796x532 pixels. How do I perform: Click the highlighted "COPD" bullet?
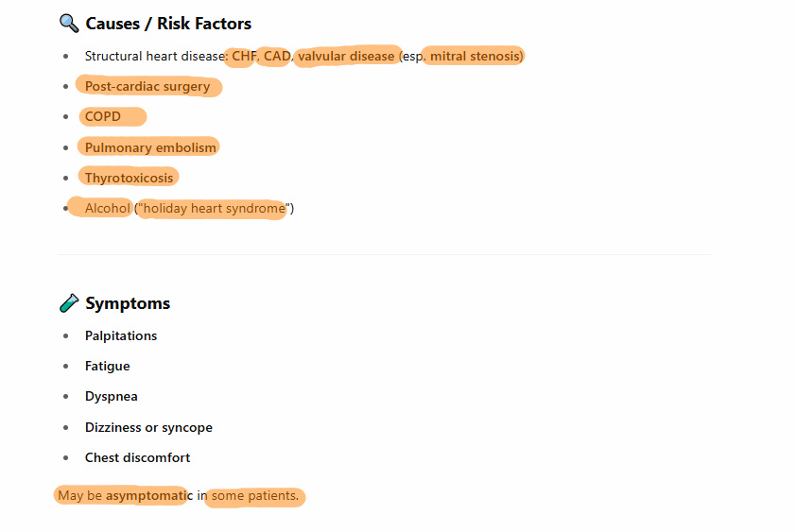(103, 117)
